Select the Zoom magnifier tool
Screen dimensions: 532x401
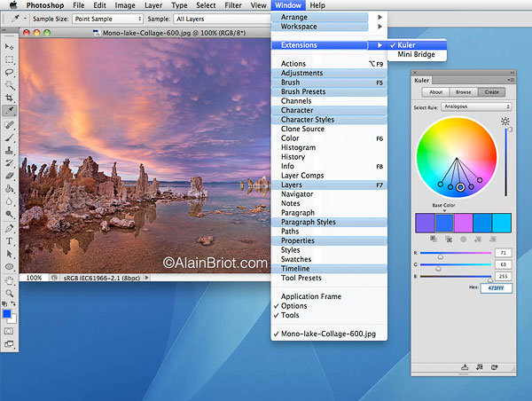[x=9, y=292]
